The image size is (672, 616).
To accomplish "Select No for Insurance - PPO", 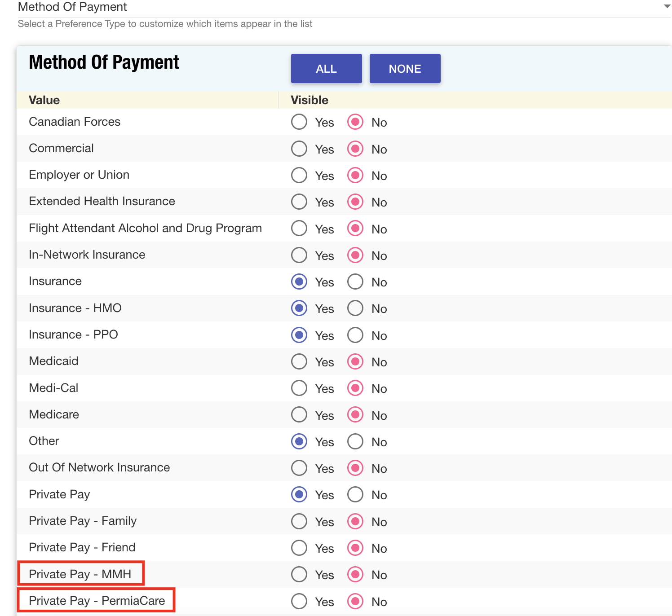I will pos(355,335).
